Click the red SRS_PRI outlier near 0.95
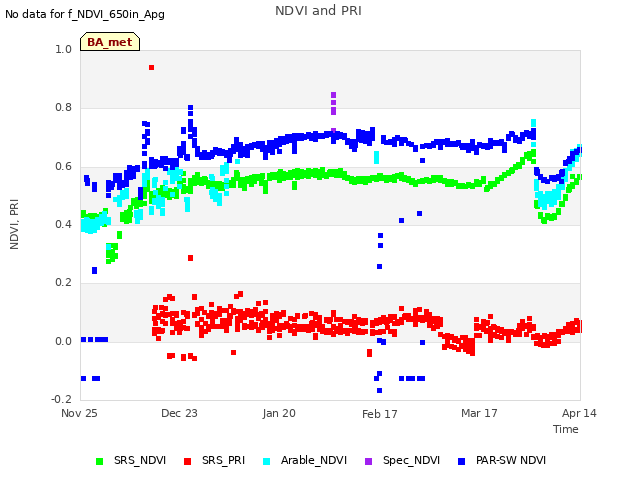The height and width of the screenshot is (480, 640). (x=151, y=67)
